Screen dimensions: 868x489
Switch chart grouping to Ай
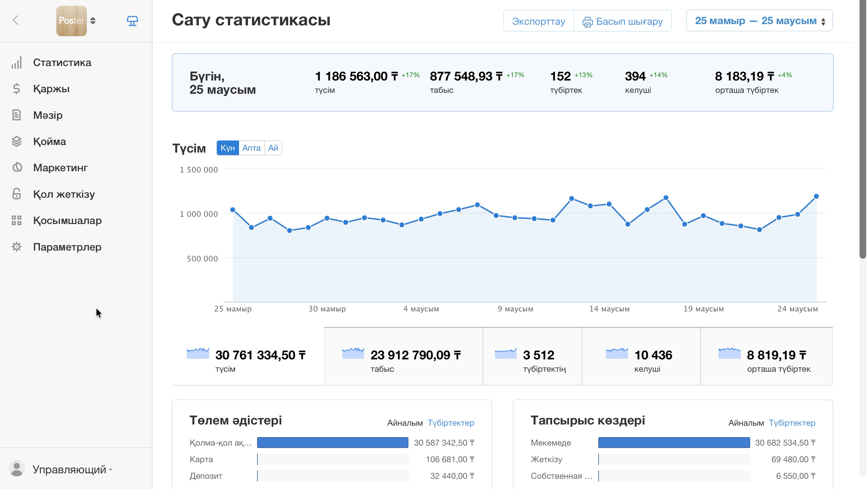[273, 148]
